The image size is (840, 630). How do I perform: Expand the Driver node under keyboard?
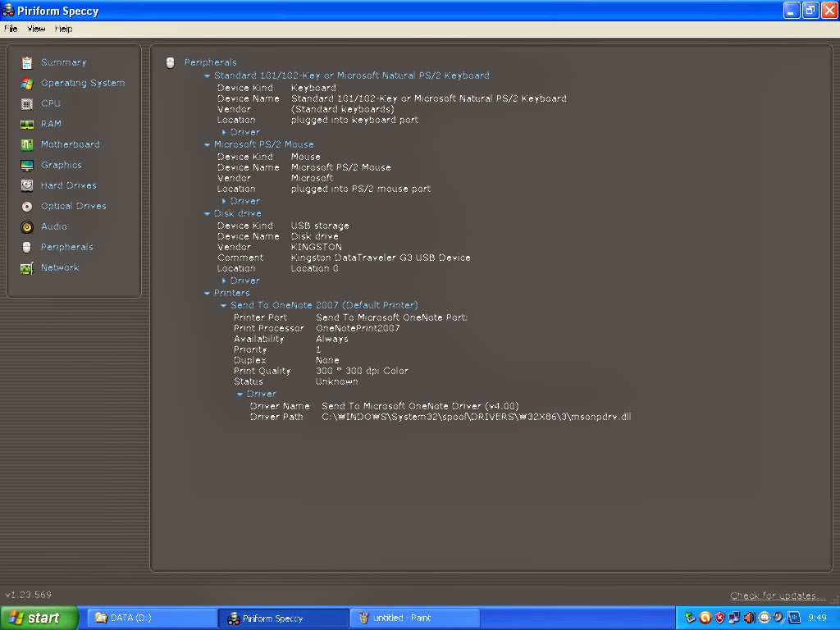[224, 132]
